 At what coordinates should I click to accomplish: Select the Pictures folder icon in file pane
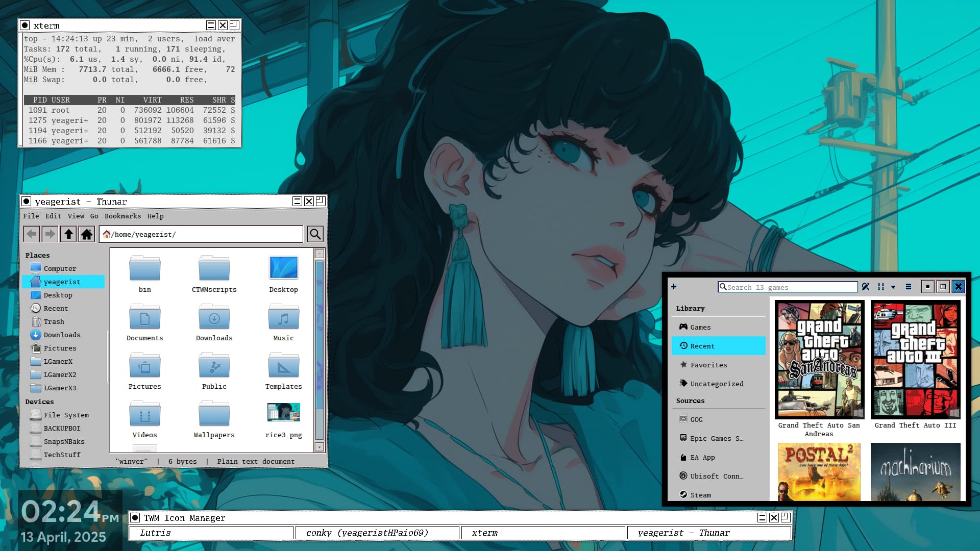[145, 365]
